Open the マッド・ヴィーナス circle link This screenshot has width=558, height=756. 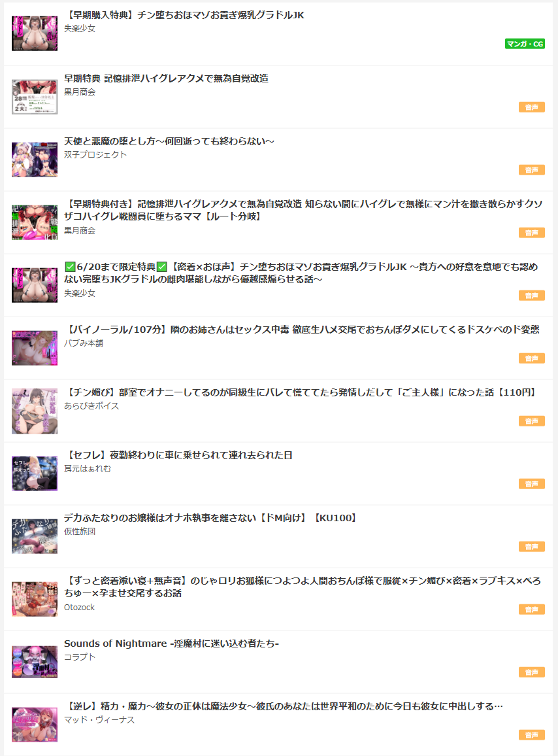point(99,720)
